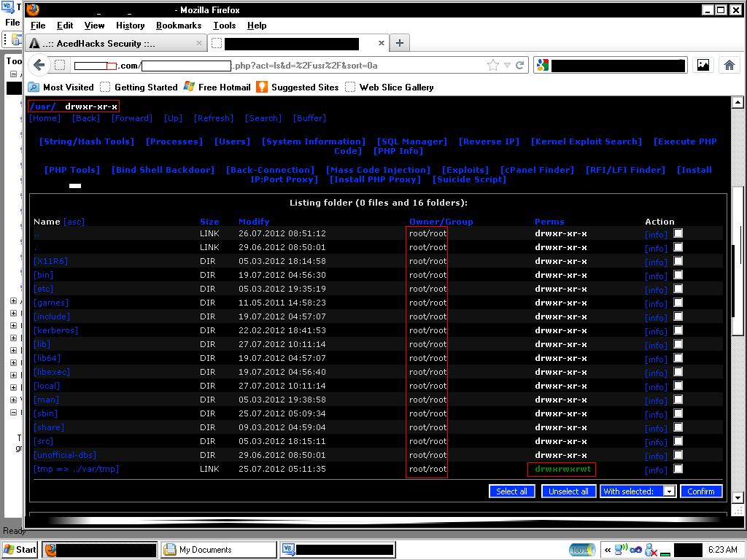Image resolution: width=747 pixels, height=560 pixels.
Task: Click the Free Hotmail bookmark icon
Action: coord(189,87)
